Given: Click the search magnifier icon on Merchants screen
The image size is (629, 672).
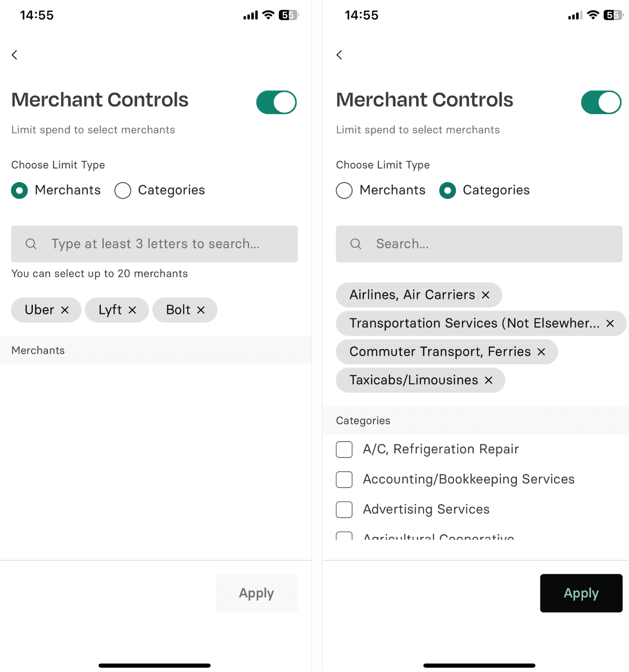Looking at the screenshot, I should click(31, 244).
